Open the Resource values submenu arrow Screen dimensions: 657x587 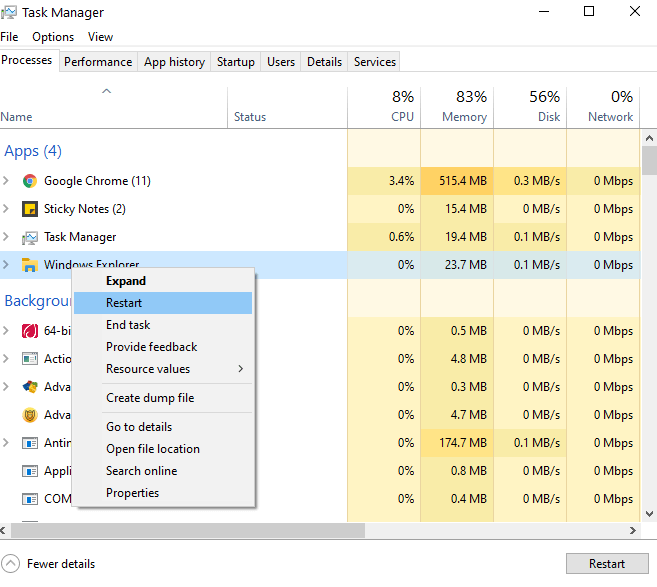pyautogui.click(x=241, y=369)
